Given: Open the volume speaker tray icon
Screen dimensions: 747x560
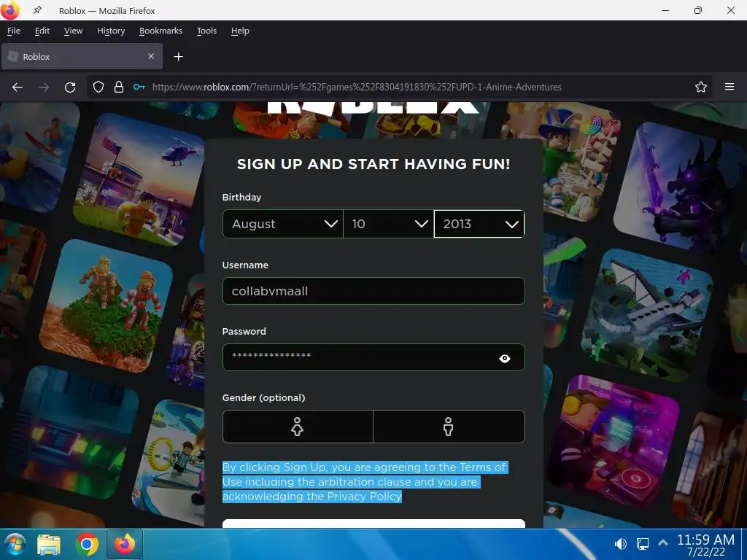Looking at the screenshot, I should (620, 544).
